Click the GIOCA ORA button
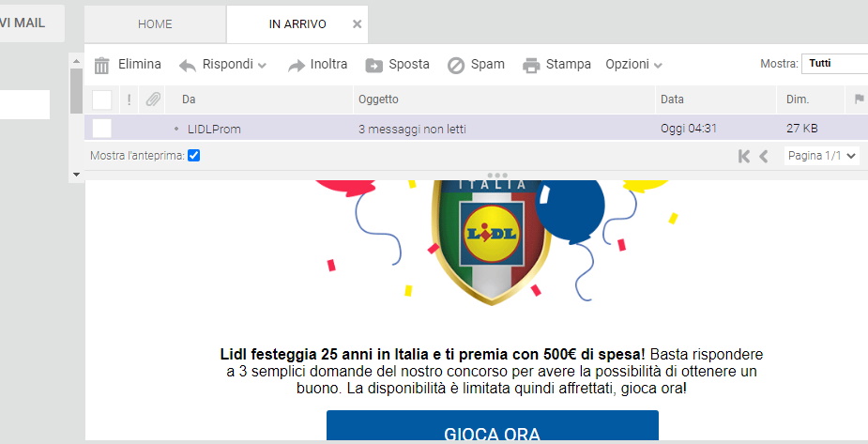868x444 pixels. pyautogui.click(x=492, y=426)
